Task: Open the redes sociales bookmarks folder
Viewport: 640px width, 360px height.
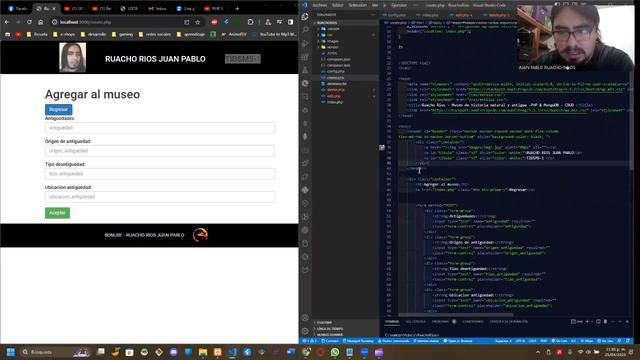Action: pyautogui.click(x=155, y=34)
